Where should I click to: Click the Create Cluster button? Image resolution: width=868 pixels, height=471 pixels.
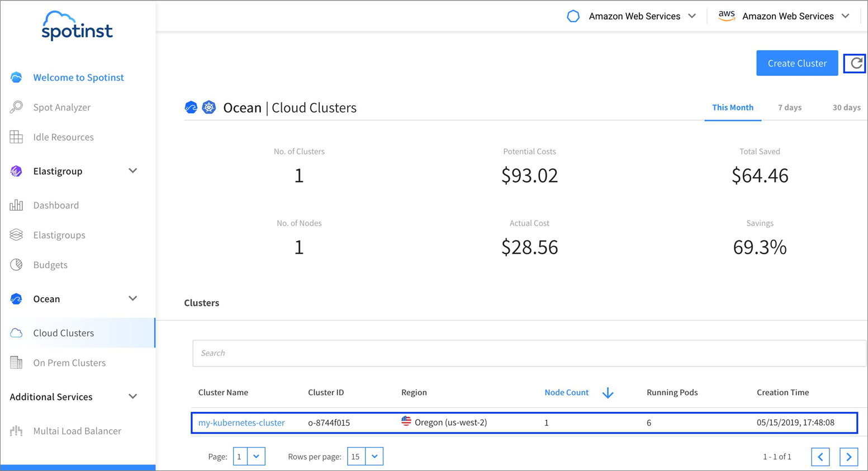point(796,63)
